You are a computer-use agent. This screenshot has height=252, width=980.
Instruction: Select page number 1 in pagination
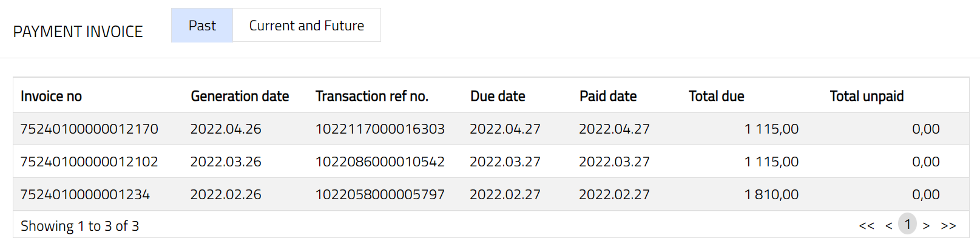907,225
